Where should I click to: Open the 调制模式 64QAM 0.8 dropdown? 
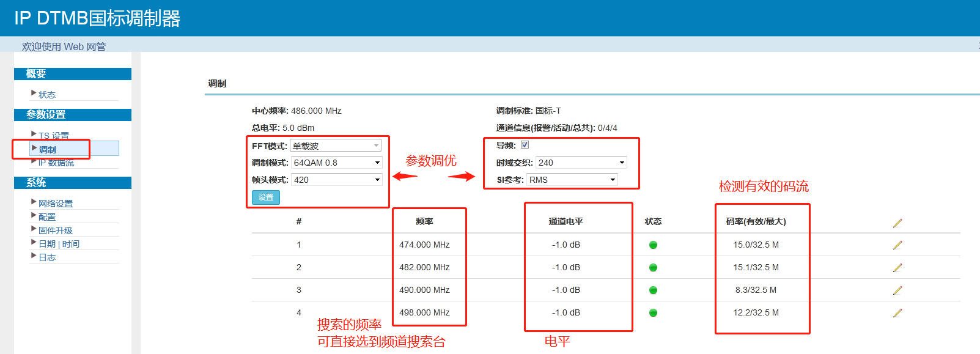pos(336,163)
